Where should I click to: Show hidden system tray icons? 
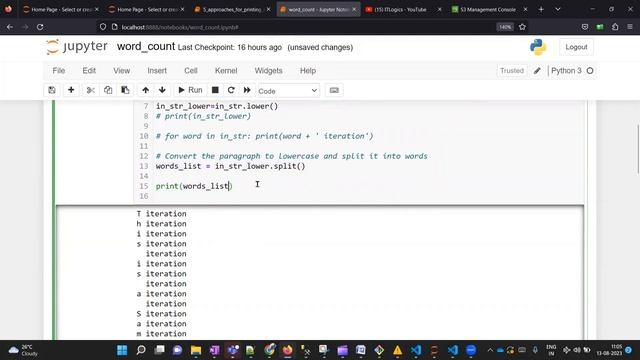[x=490, y=350]
